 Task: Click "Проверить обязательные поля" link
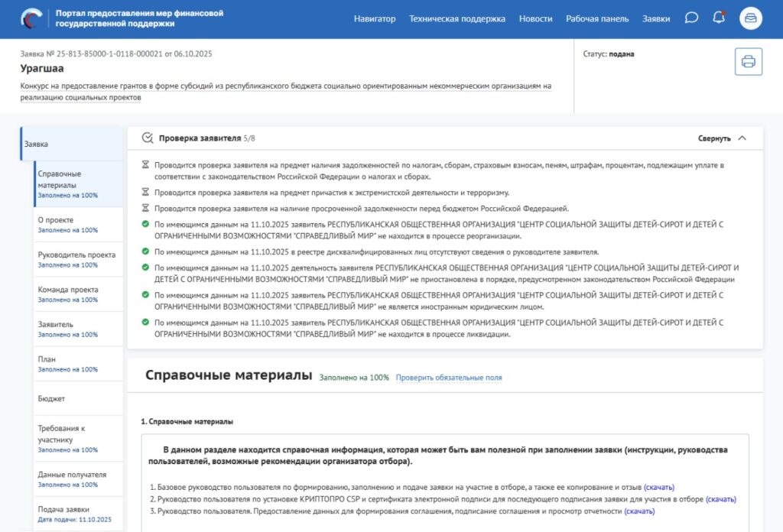(449, 378)
